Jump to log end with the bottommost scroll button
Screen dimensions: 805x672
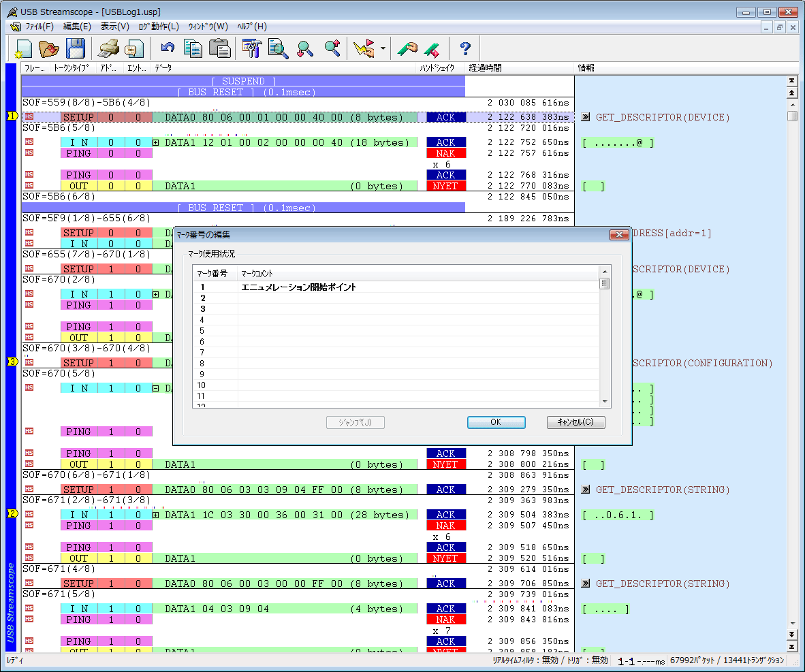[x=791, y=647]
